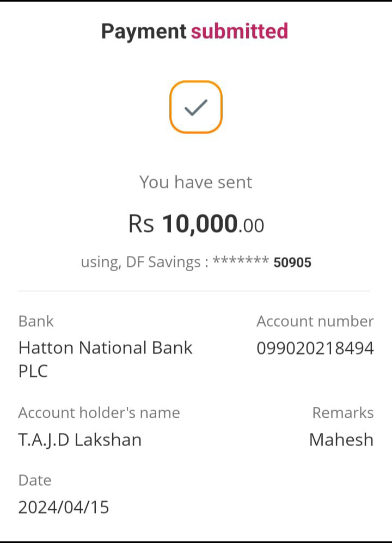
Task: Click the "DF Savings" source account text
Action: coord(163,263)
